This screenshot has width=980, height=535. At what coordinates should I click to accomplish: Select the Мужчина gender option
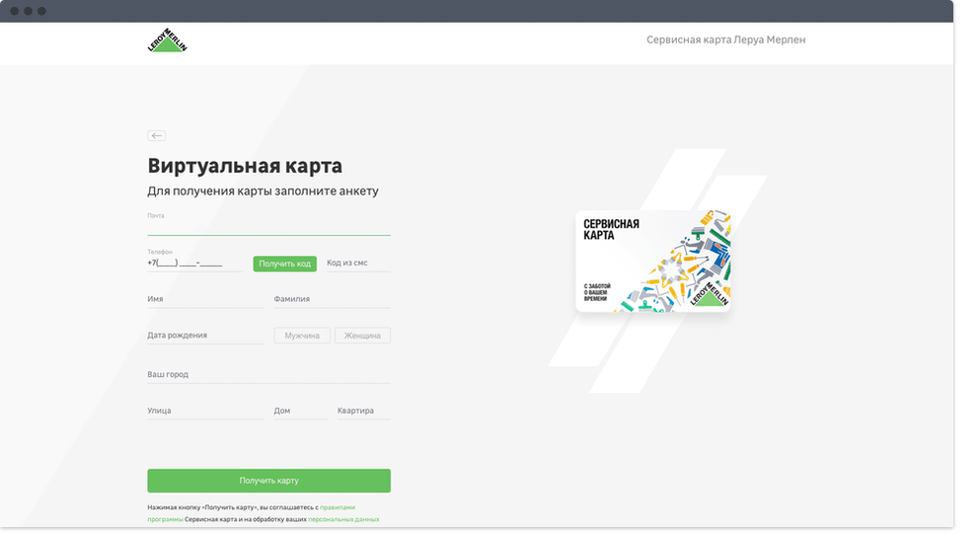point(302,336)
